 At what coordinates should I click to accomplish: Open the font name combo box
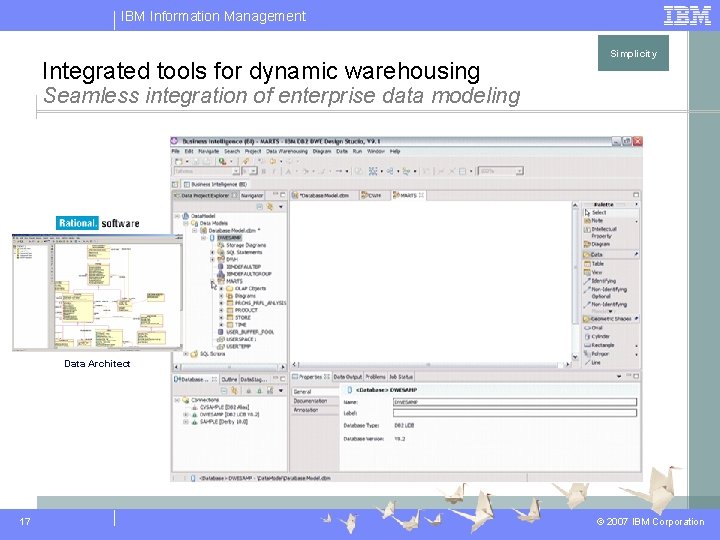pyautogui.click(x=206, y=171)
